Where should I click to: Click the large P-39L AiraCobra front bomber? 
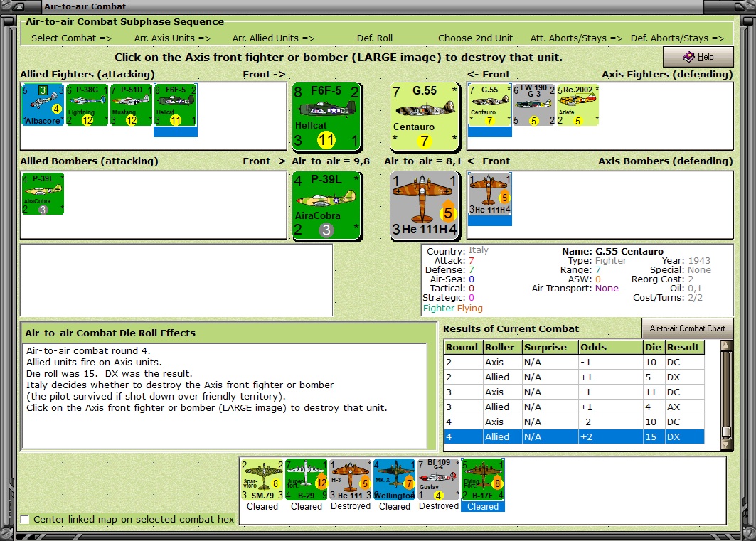326,205
